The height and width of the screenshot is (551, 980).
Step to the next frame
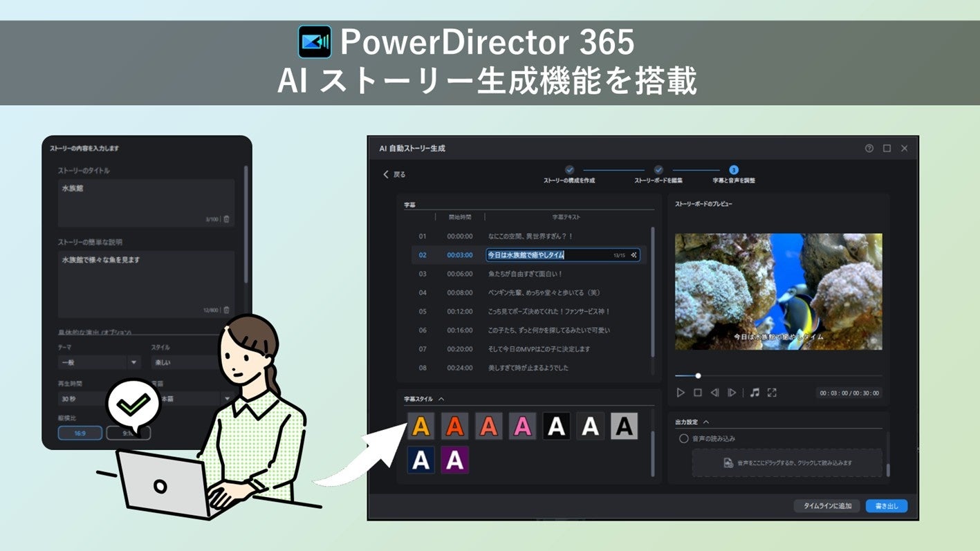pos(732,393)
